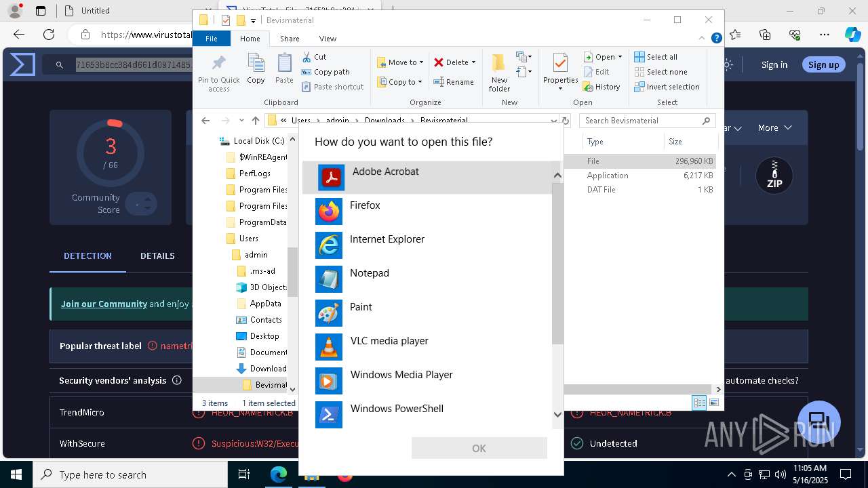Click Select all in ribbon

coord(656,57)
